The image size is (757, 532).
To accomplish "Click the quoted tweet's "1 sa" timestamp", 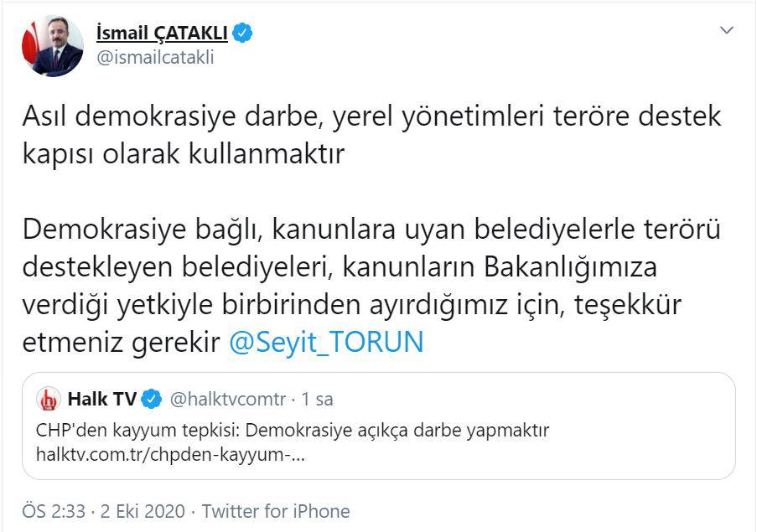I will (318, 400).
